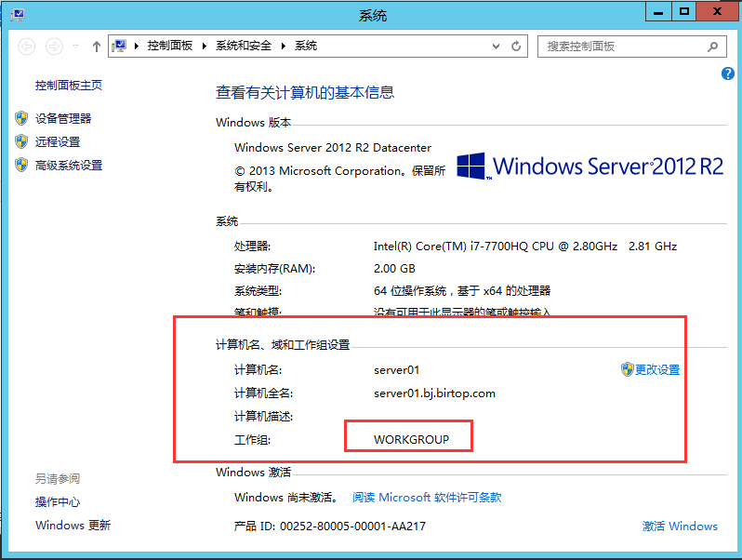Select the WORKGROUP value
Screen dimensions: 742x560
tap(411, 440)
